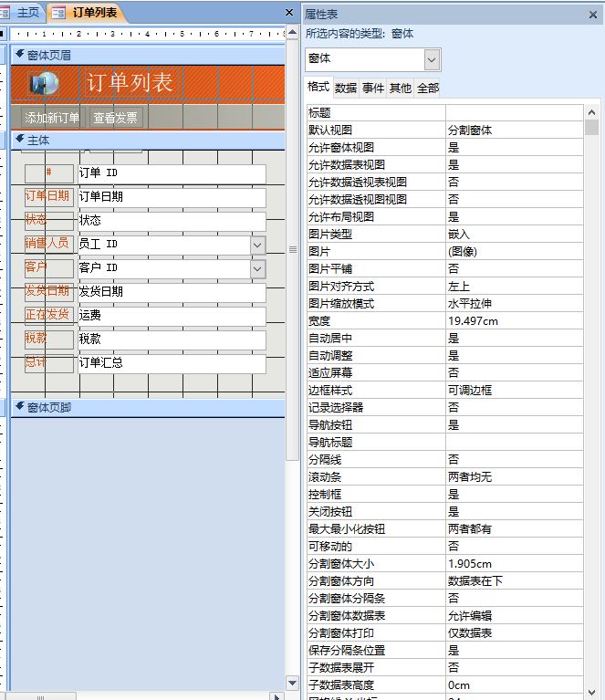Click the 默认视图 value 分割窗体
This screenshot has width=605, height=700.
(x=514, y=131)
